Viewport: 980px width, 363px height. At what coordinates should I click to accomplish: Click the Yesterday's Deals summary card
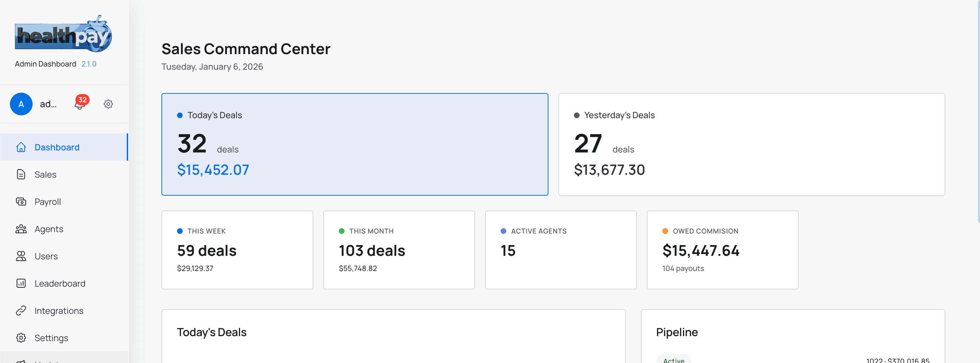(751, 144)
